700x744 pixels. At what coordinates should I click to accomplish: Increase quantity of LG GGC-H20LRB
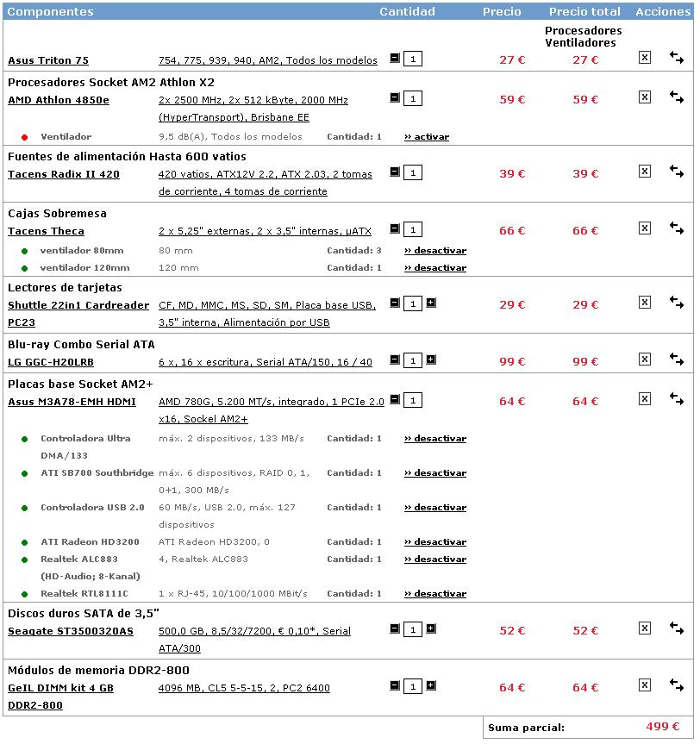tap(431, 359)
